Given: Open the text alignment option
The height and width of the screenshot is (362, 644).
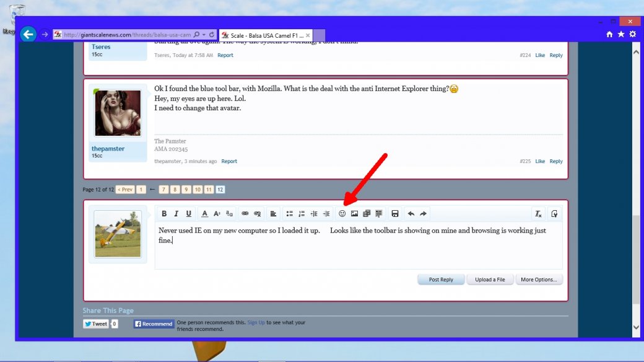Looking at the screenshot, I should [x=273, y=213].
